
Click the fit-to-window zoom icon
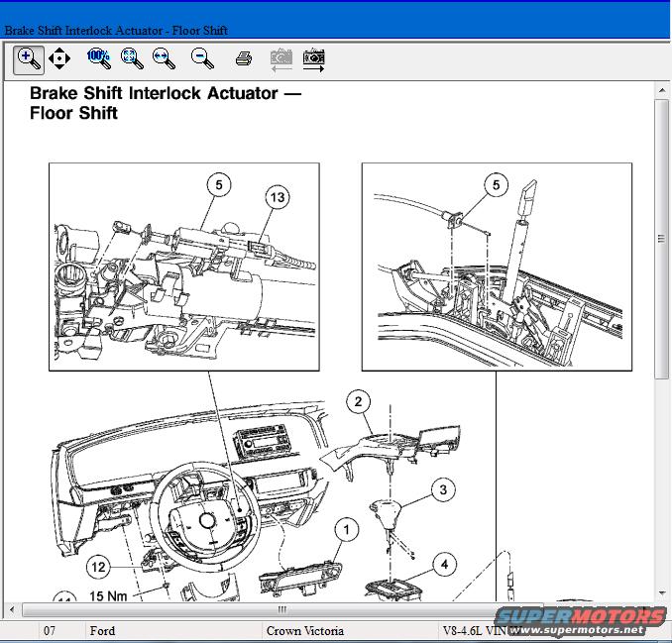point(132,59)
